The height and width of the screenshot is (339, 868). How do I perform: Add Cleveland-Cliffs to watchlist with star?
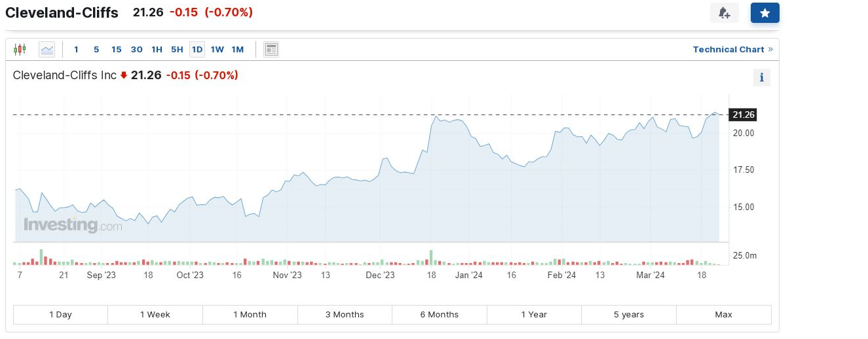764,13
